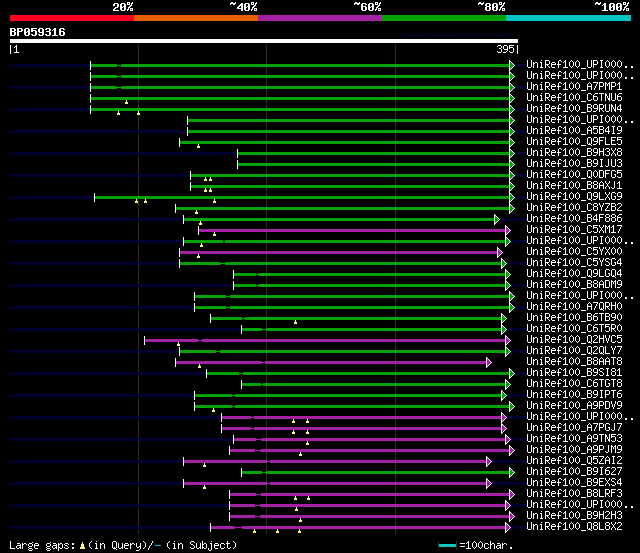Click the cyan 100char scale bar
Screen dimensions: 640x553
[x=447, y=545]
